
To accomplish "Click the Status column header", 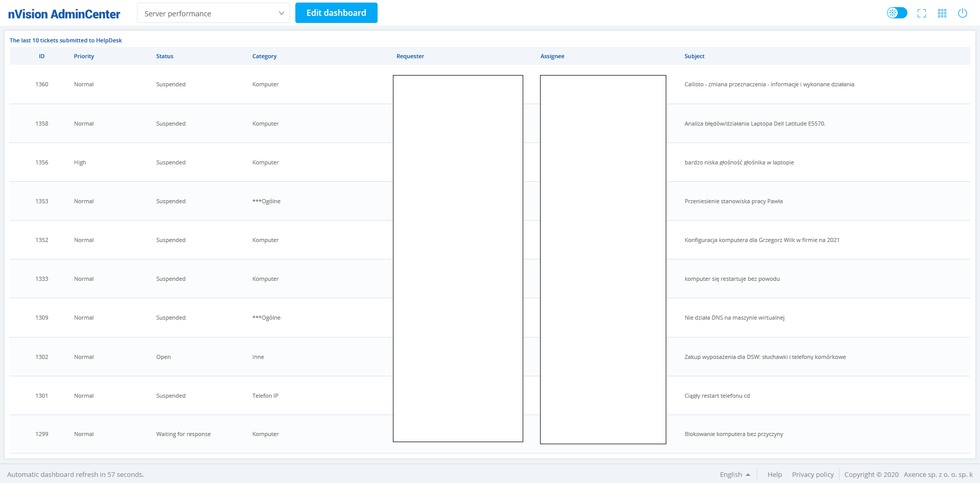I will (165, 56).
